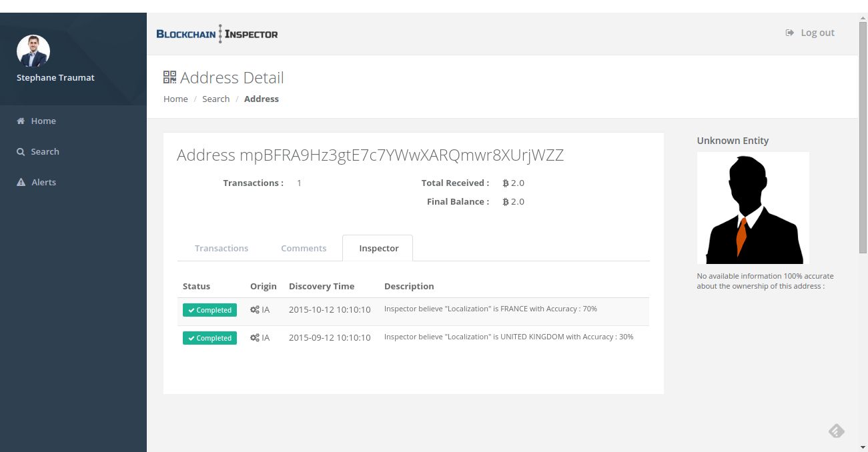Switch to the Transactions tab
Viewport: 868px width, 452px height.
click(222, 248)
